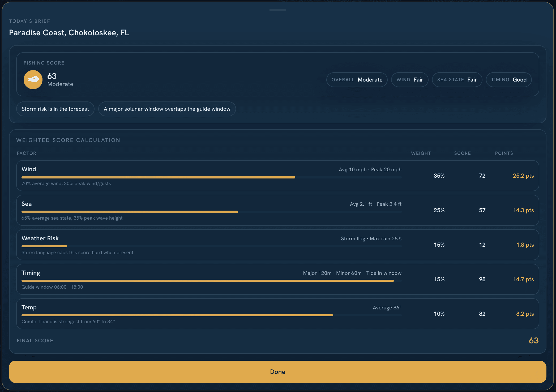Click the WEIGHT column header
556x392 pixels.
421,153
